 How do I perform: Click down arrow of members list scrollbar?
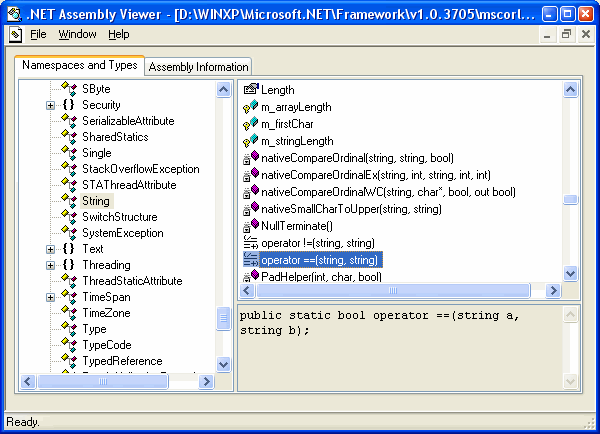[x=570, y=274]
